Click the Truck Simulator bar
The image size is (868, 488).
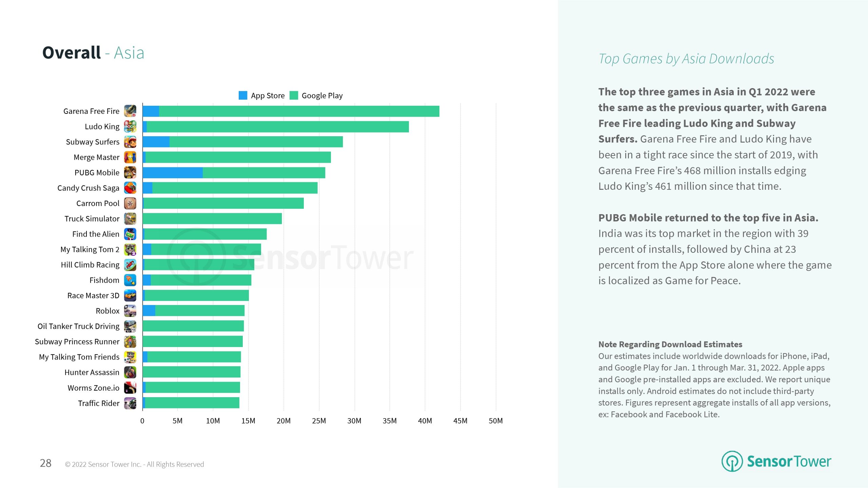point(212,219)
